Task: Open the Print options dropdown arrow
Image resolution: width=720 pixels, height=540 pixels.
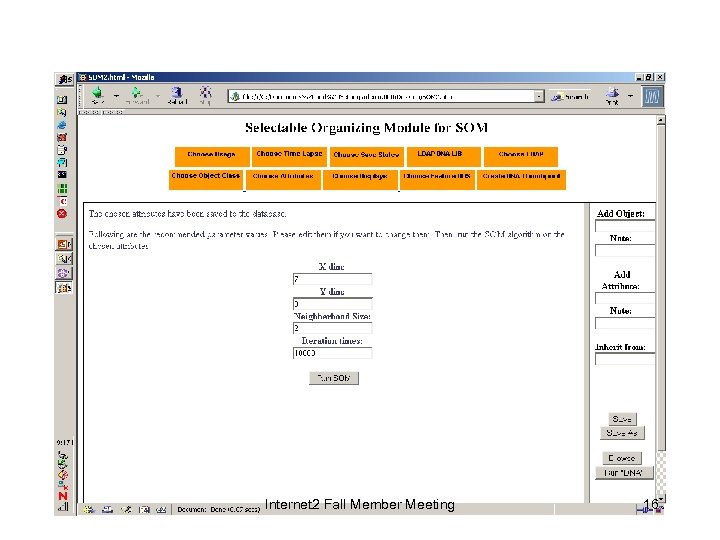Action: pyautogui.click(x=630, y=96)
